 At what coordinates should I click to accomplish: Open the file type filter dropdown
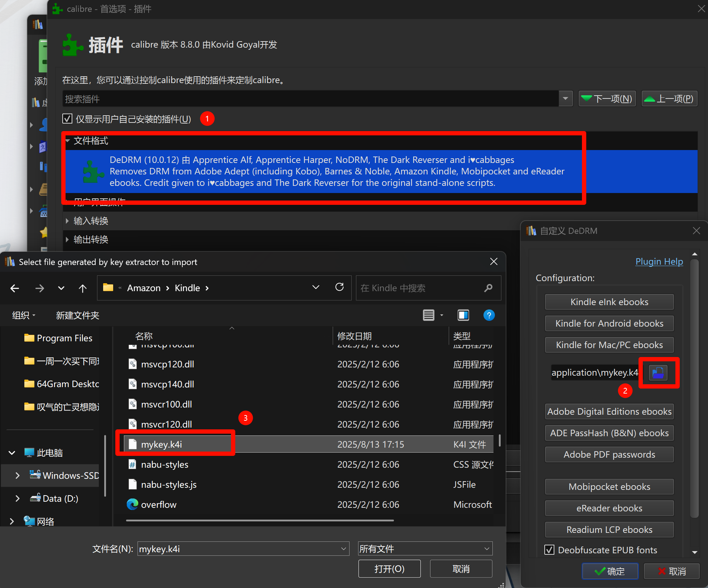point(487,549)
